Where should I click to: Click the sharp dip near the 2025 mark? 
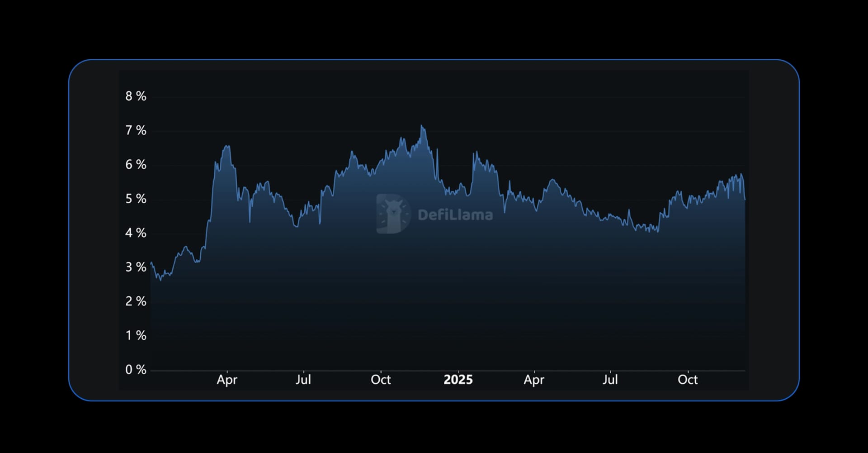coord(437,176)
